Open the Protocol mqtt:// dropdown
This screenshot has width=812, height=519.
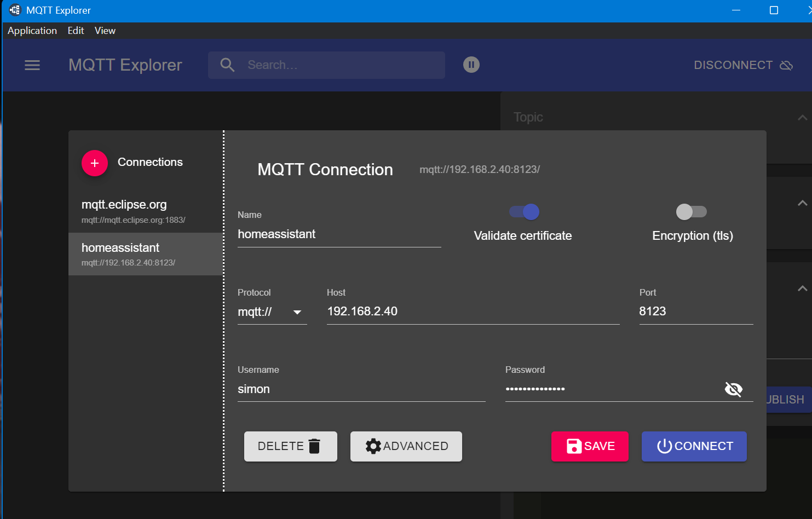coord(272,312)
